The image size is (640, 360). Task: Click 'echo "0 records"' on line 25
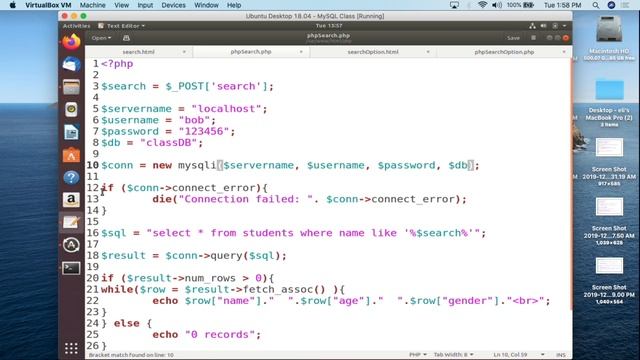(207, 335)
